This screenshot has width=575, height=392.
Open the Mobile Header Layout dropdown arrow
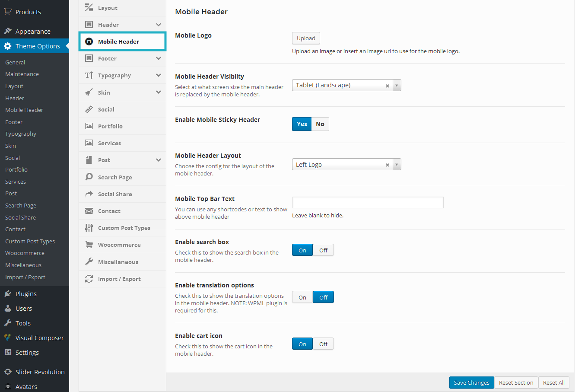coord(397,165)
